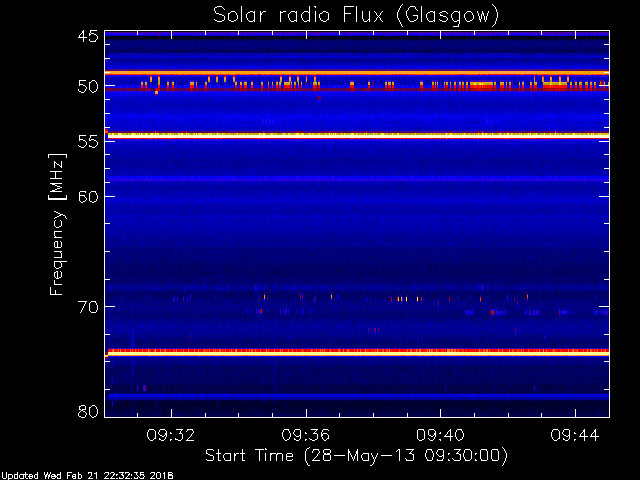Click the 'Updated Wed Feb 21 22:32:35 2018' text

(x=87, y=476)
